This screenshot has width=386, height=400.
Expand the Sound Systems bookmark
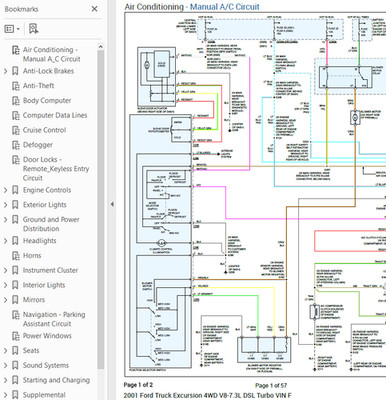[5, 365]
